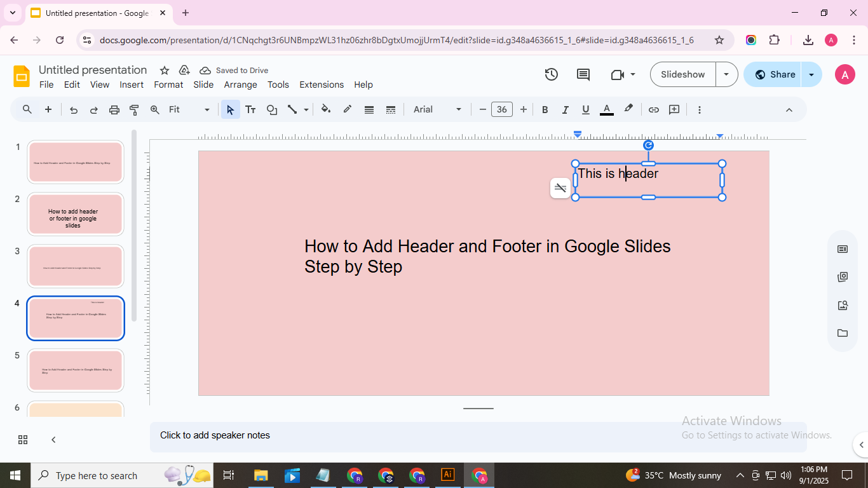Viewport: 868px width, 488px height.
Task: Open the comments history icon
Action: tap(583, 74)
